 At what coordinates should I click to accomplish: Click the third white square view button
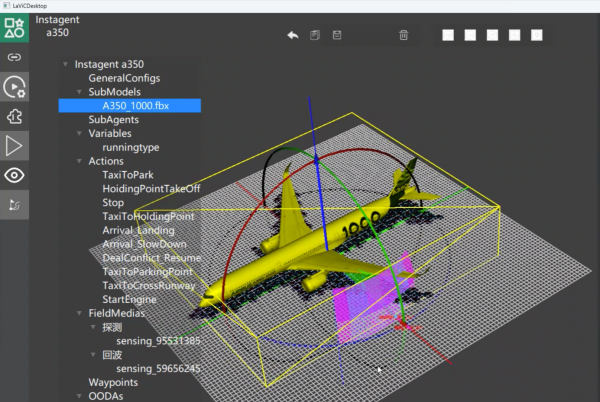coord(492,35)
